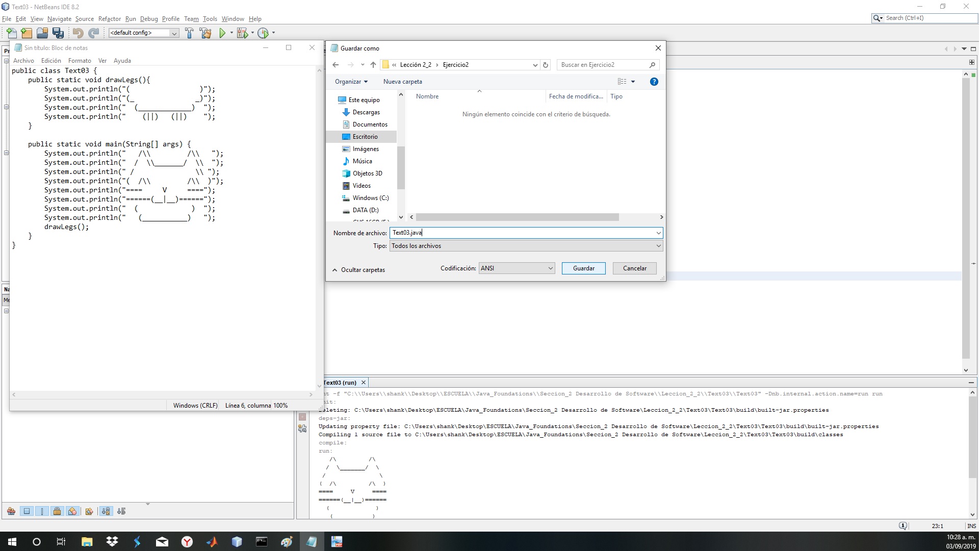Select the Clean and Build icon
This screenshot has height=551, width=980.
tap(205, 33)
